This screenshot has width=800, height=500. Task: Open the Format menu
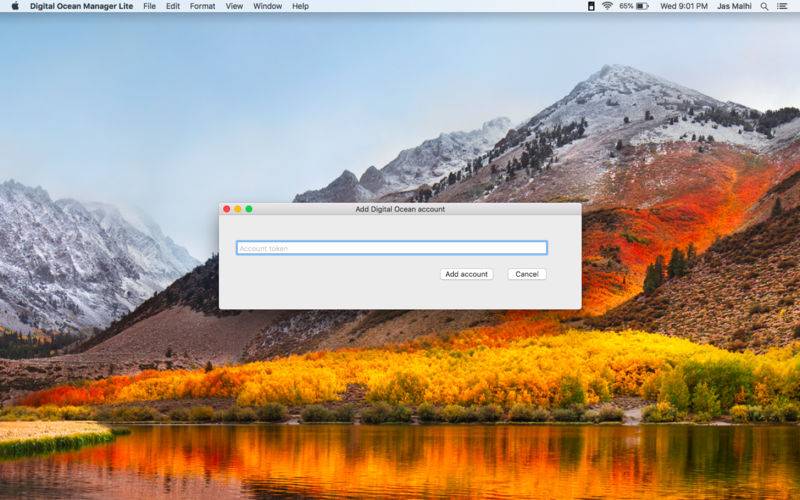(203, 6)
